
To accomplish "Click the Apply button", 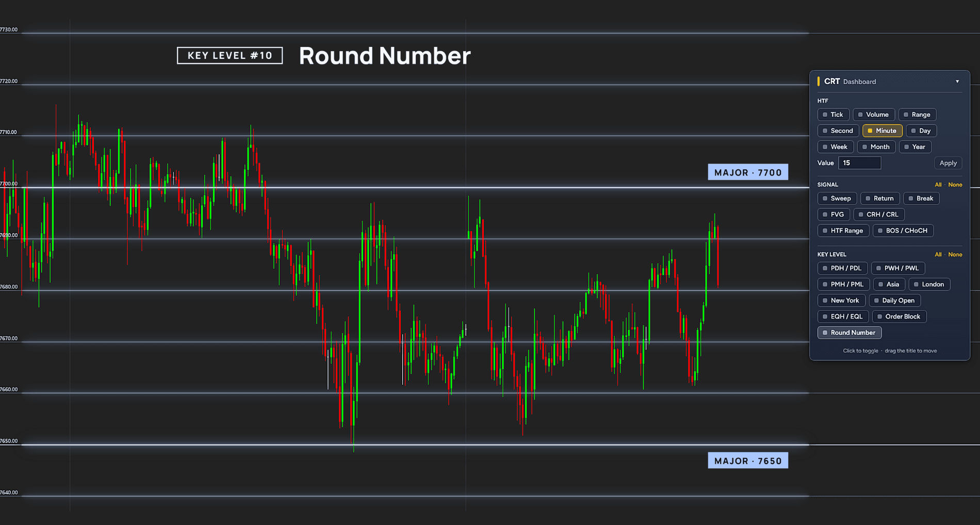I will pyautogui.click(x=948, y=163).
